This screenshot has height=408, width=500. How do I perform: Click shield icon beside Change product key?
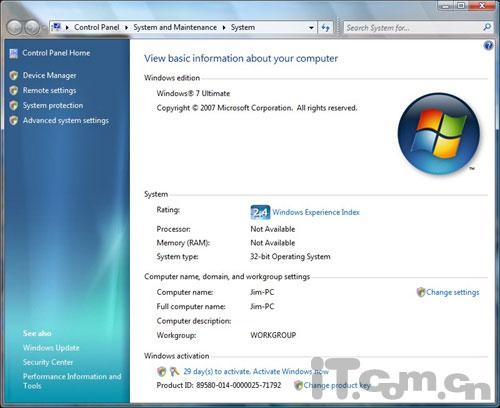pyautogui.click(x=298, y=385)
